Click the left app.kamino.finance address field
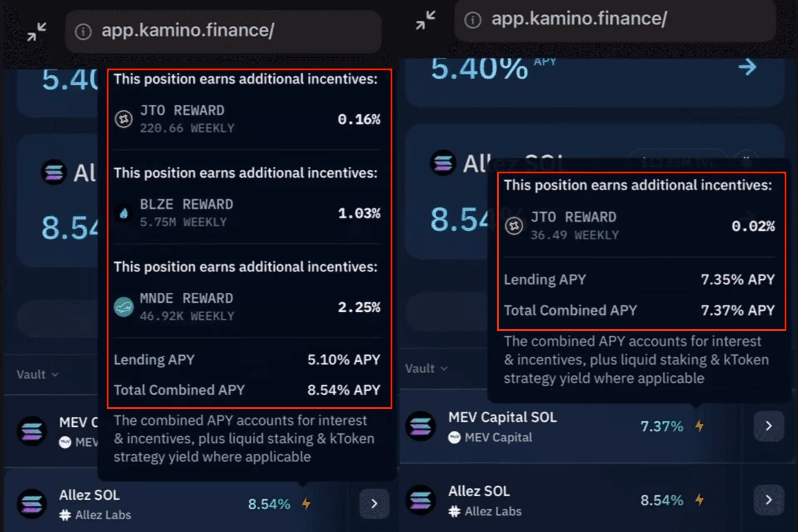798x532 pixels. [x=223, y=32]
